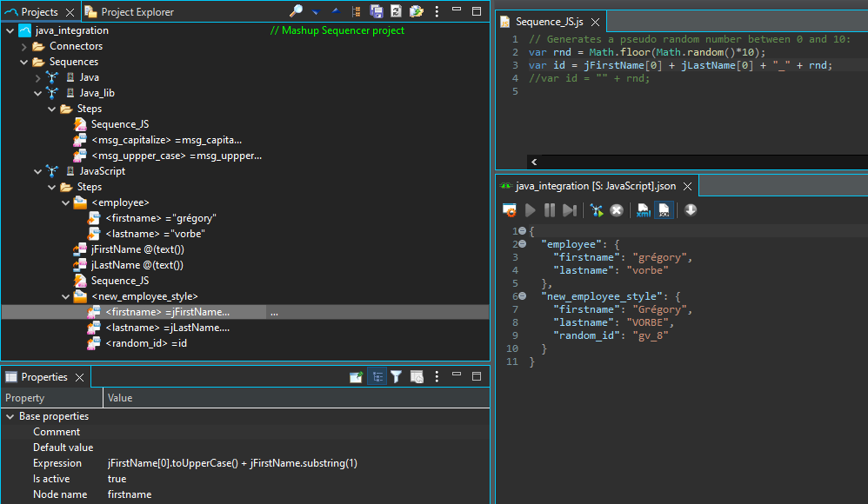Click the Expression property value field

tap(232, 463)
